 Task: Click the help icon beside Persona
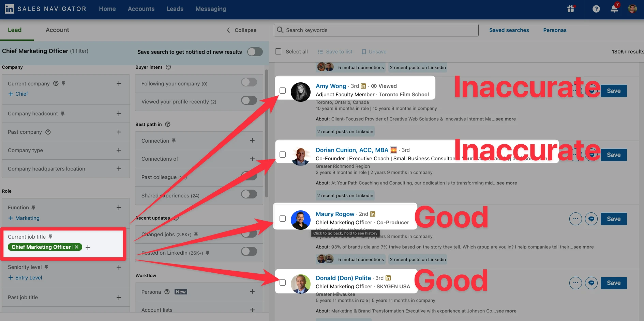pos(167,292)
